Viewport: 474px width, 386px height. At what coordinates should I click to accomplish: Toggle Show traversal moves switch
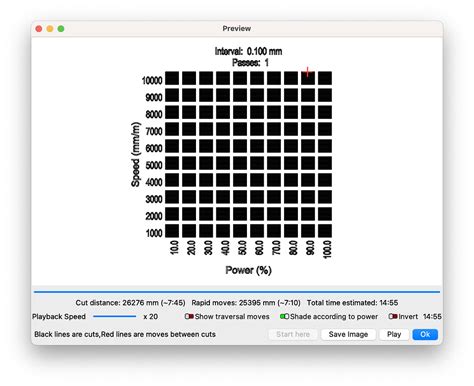189,316
